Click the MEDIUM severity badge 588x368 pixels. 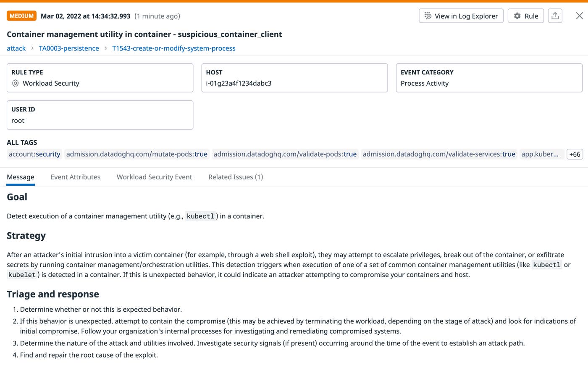click(21, 16)
